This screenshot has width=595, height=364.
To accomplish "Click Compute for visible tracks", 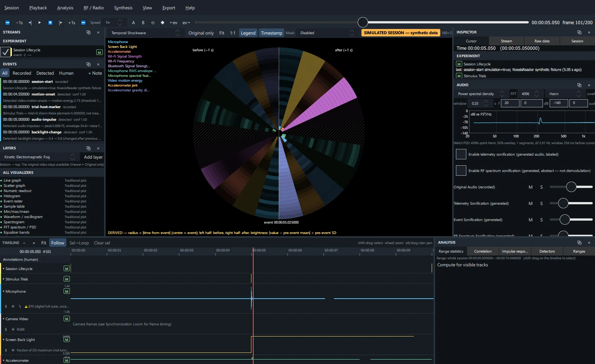I will tap(463, 265).
